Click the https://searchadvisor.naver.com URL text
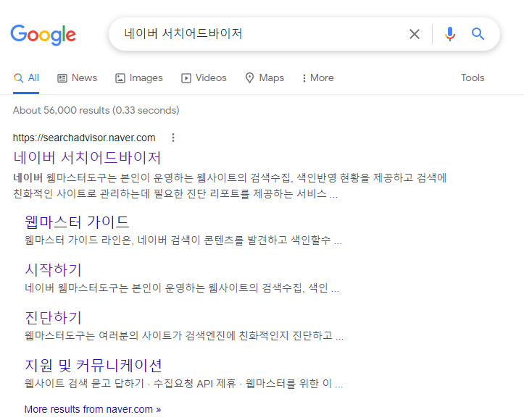This screenshot has width=524, height=420. point(84,138)
